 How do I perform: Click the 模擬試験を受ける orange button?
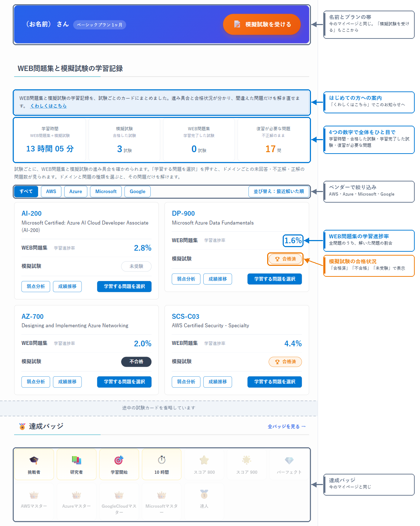pyautogui.click(x=262, y=24)
